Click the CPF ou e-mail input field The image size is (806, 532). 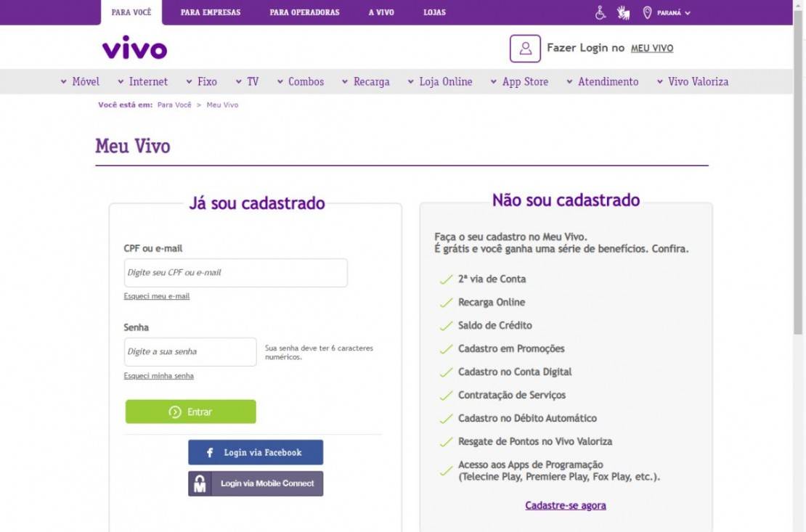[x=235, y=272]
